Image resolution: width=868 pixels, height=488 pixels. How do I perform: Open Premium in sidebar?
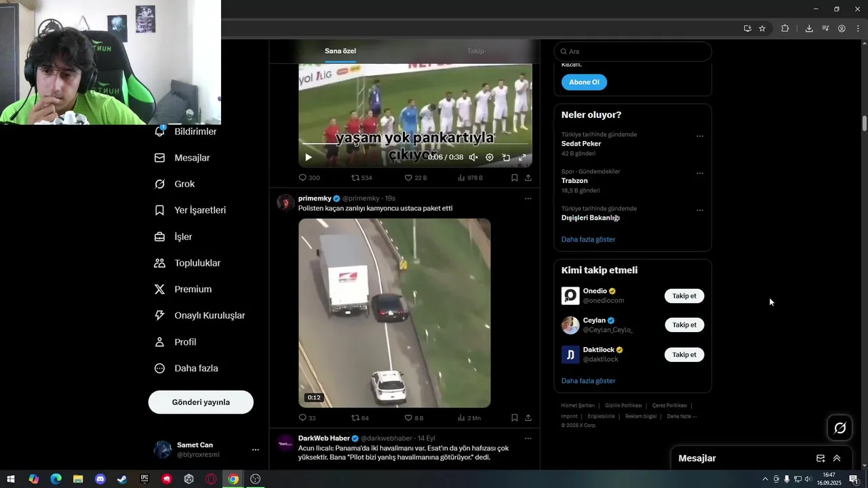[x=183, y=289]
